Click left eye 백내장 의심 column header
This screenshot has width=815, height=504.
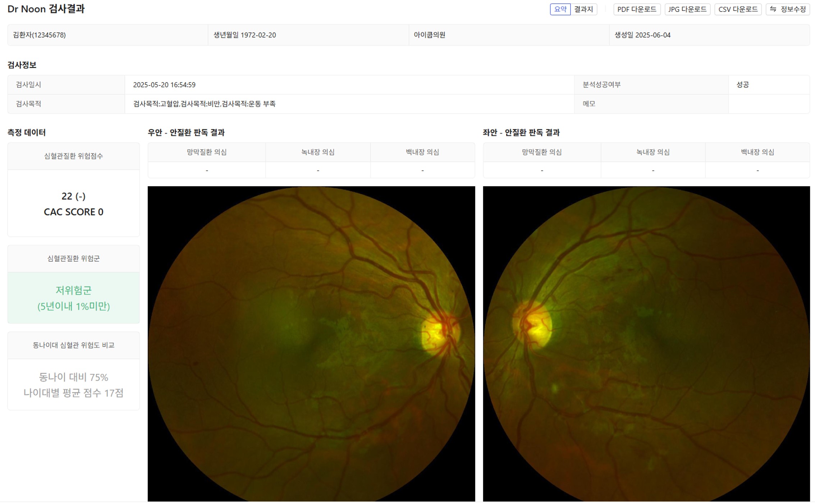757,152
